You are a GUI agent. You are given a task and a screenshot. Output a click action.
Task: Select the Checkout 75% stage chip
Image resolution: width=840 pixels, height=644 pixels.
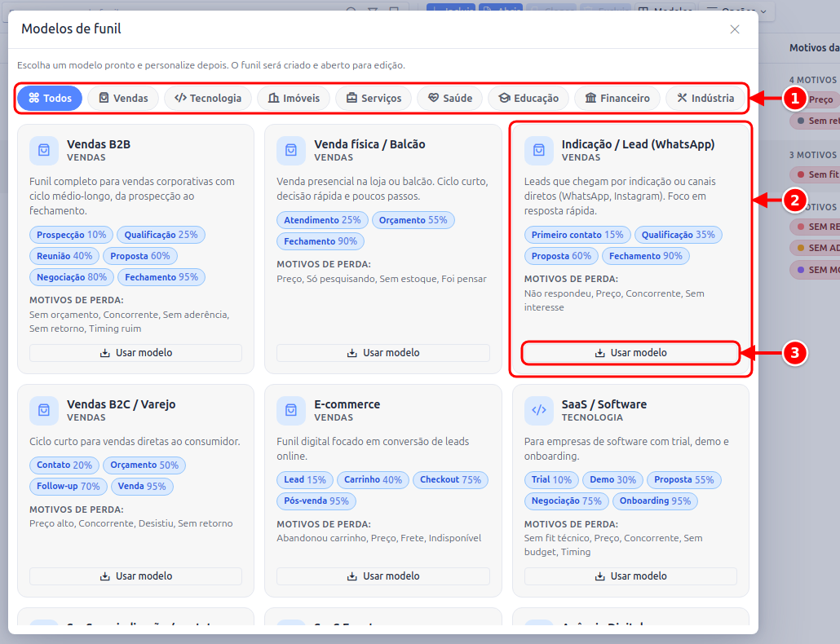tap(450, 479)
